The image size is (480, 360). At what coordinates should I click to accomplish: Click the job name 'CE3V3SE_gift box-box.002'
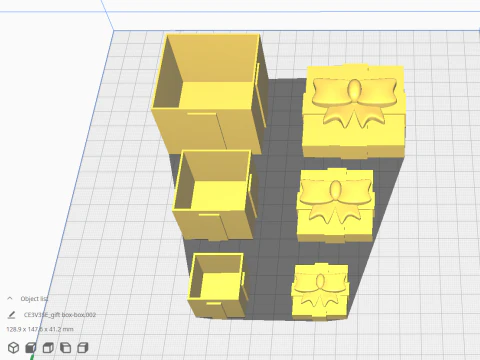tap(60, 315)
